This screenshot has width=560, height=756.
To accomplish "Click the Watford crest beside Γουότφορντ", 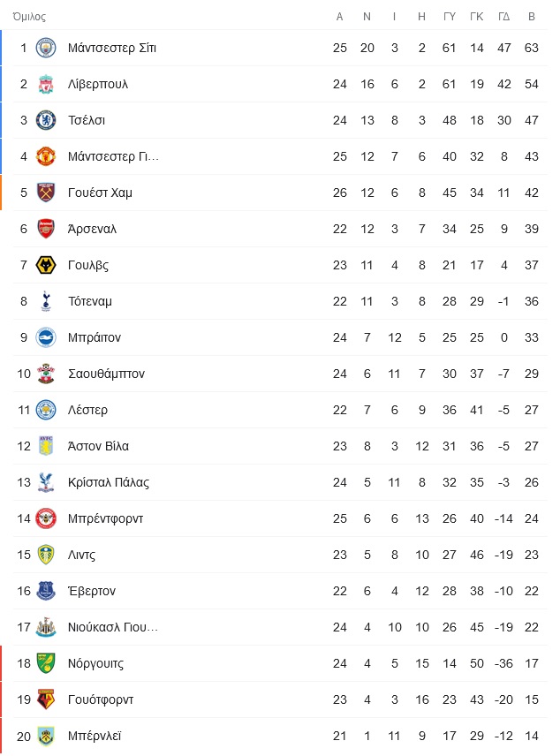I will pos(46,699).
